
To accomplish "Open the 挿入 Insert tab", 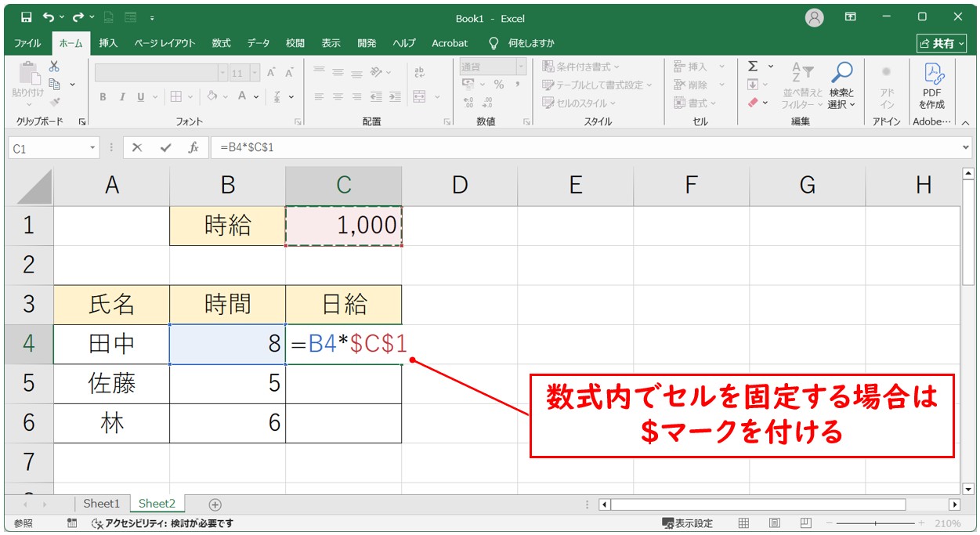I will (108, 43).
